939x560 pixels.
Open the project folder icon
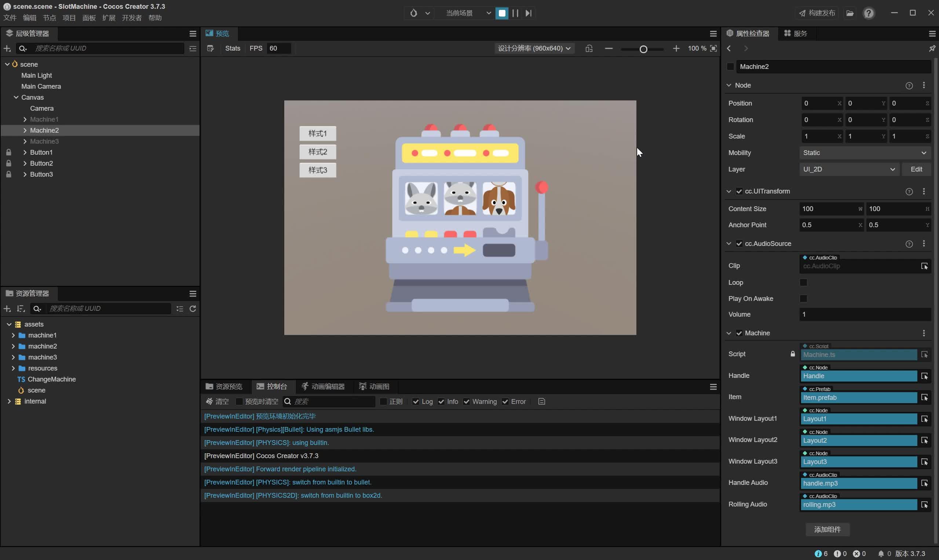[x=850, y=13]
